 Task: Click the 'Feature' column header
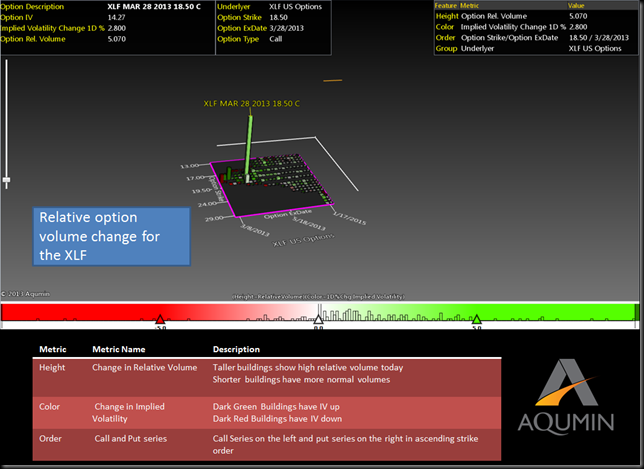point(446,6)
